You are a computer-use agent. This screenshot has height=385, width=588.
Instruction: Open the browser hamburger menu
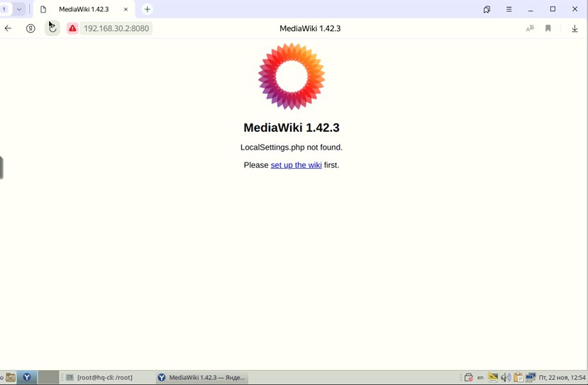pos(509,9)
